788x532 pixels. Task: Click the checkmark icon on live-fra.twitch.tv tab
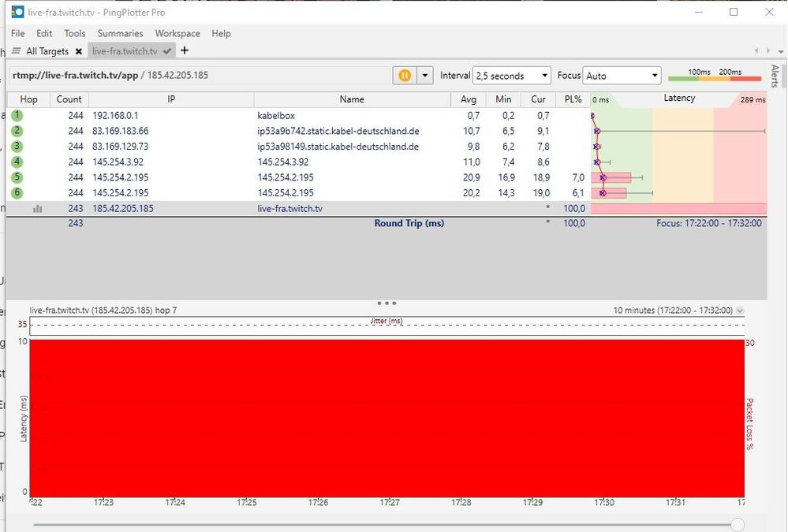[x=167, y=51]
